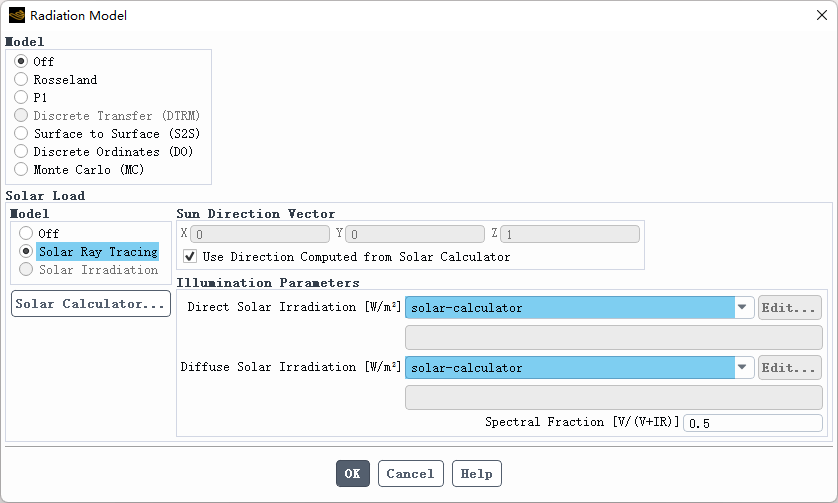Choose Discrete Ordinates (DO) model
Screen dimensions: 838x503
tap(21, 151)
